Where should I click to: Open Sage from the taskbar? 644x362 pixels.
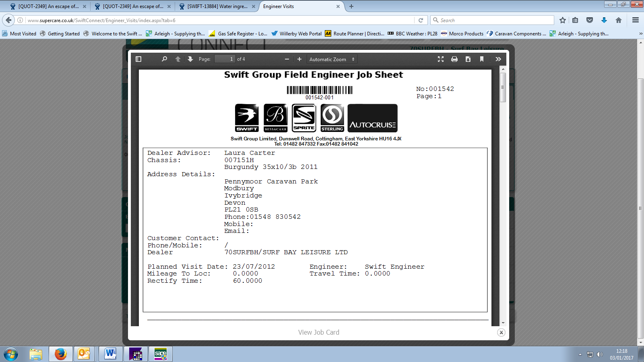[160, 354]
